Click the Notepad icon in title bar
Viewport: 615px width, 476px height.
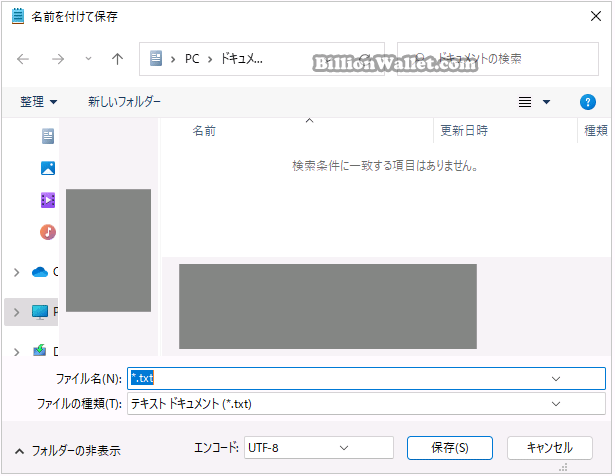(18, 16)
